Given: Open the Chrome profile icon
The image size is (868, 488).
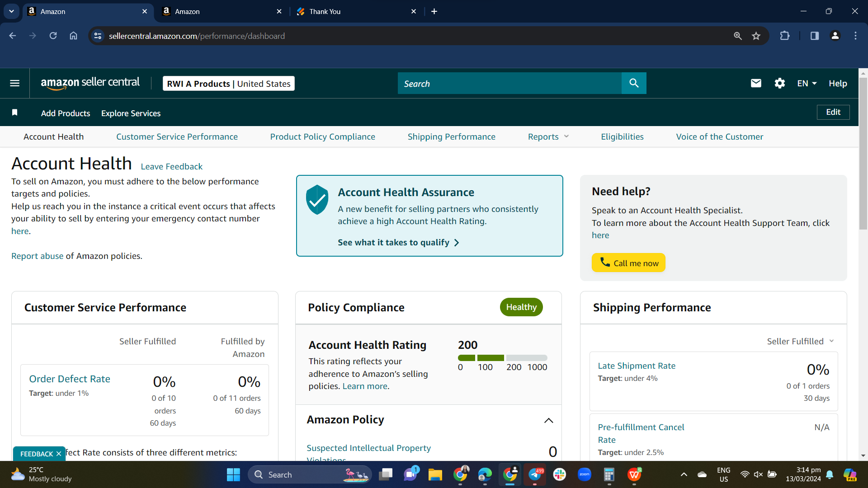Looking at the screenshot, I should point(835,36).
